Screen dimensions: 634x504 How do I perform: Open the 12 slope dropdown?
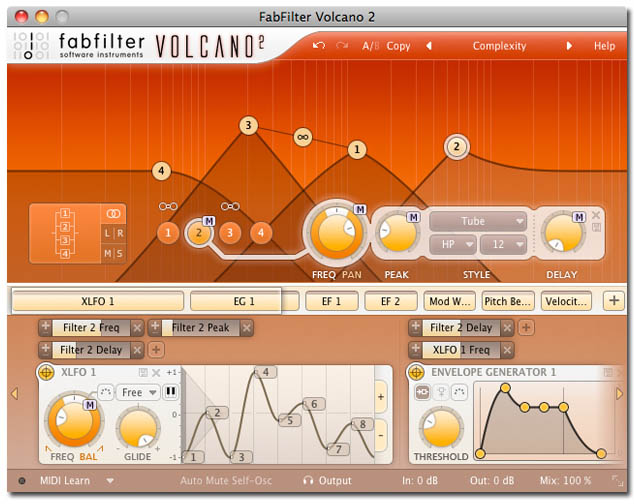(x=503, y=244)
